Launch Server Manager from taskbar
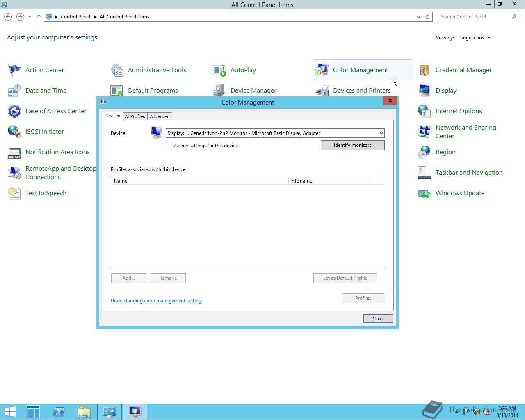 point(33,411)
